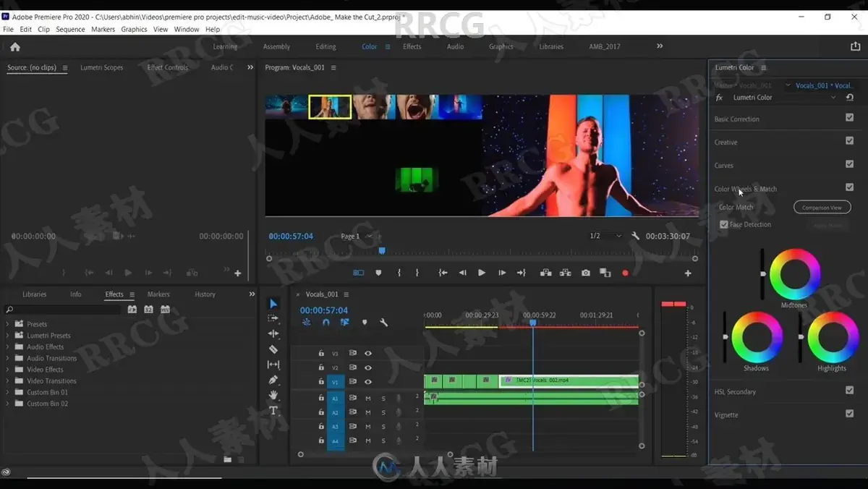Open playback resolution 1/2 dropdown
This screenshot has height=489, width=868.
point(605,237)
